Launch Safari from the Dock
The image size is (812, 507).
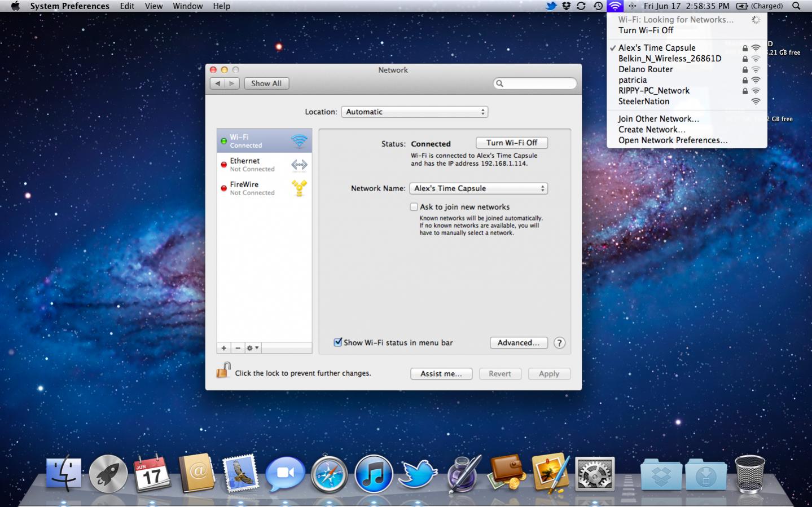pos(329,474)
